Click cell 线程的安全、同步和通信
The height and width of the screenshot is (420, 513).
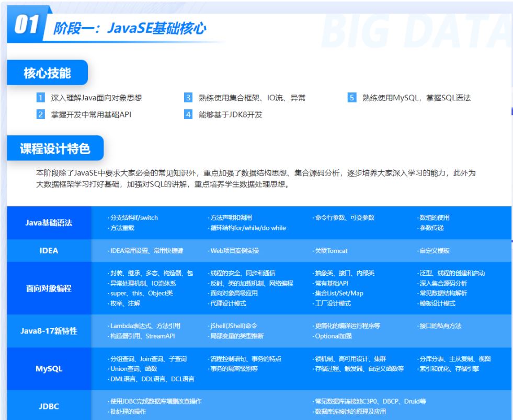tap(242, 273)
